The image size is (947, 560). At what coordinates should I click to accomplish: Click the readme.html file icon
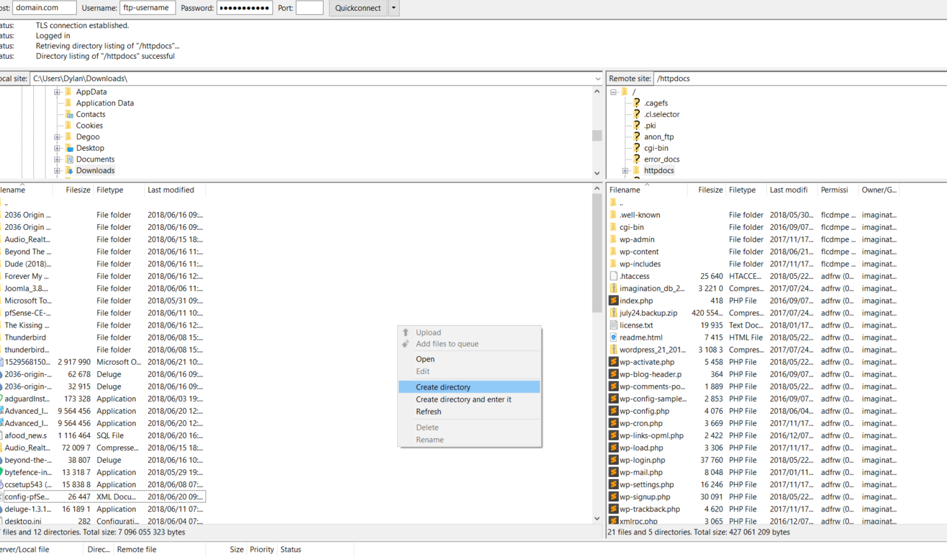tap(614, 338)
